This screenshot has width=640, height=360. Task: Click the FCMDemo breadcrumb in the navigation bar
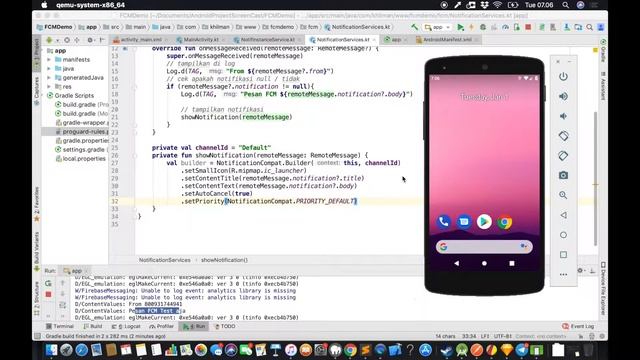pos(54,27)
